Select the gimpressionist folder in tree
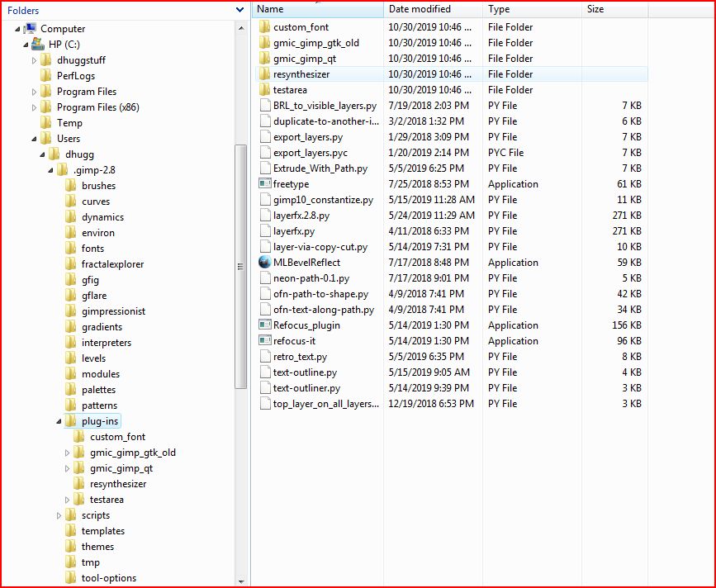Screen dimensions: 716x588 [x=113, y=311]
